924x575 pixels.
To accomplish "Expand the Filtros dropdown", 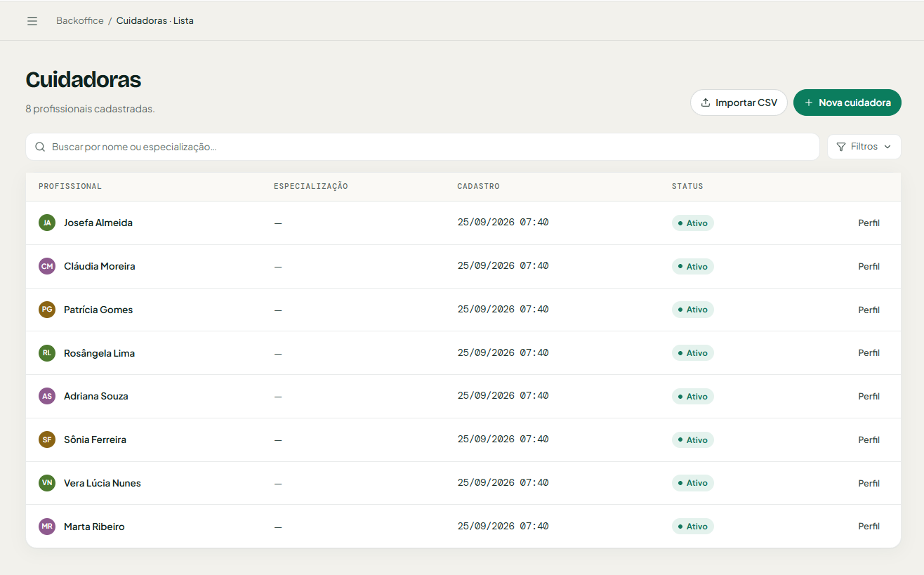I will point(864,147).
